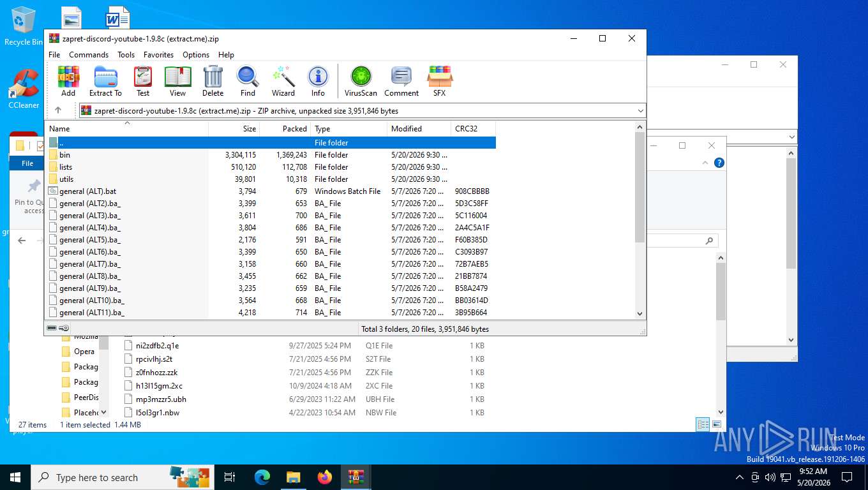
Task: Click the back arrow in Explorer window
Action: (22, 241)
